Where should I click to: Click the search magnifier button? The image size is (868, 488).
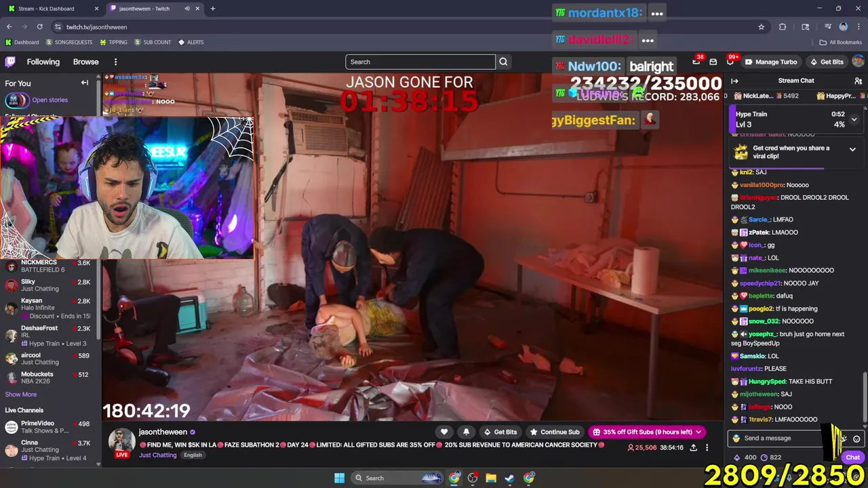click(503, 62)
